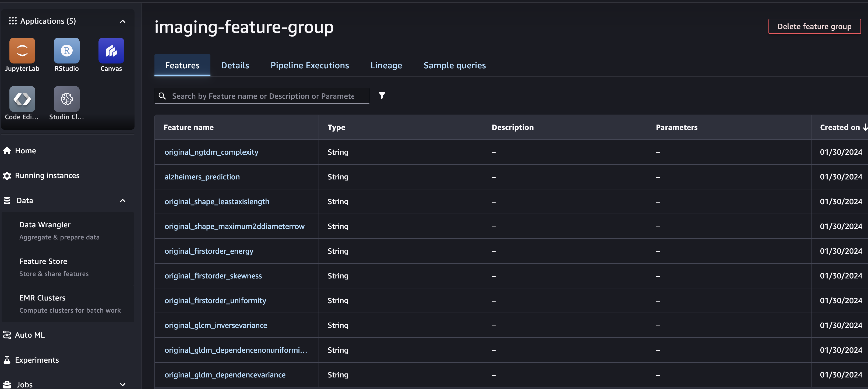This screenshot has height=389, width=868.
Task: Click the Home house icon
Action: [x=7, y=151]
